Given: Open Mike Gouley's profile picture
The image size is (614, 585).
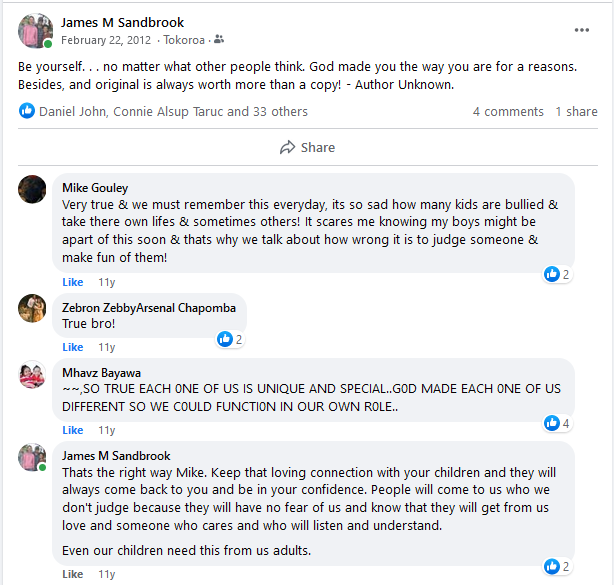Looking at the screenshot, I should coord(32,189).
